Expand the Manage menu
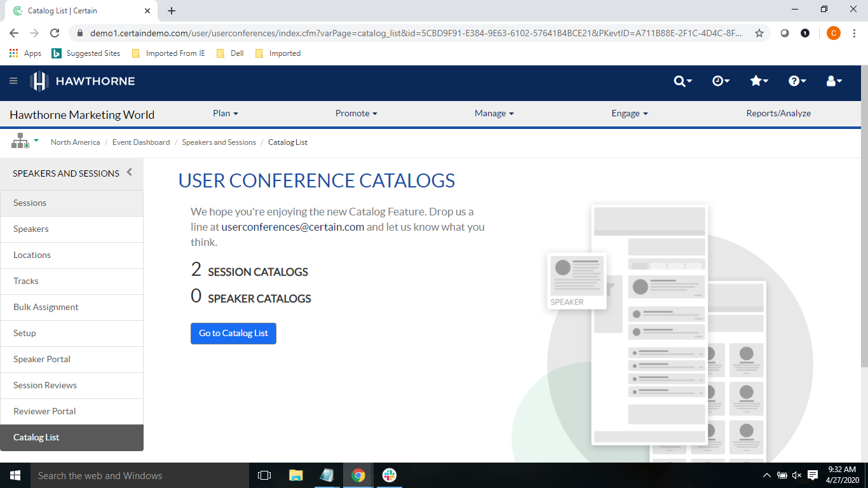The image size is (868, 488). tap(494, 113)
